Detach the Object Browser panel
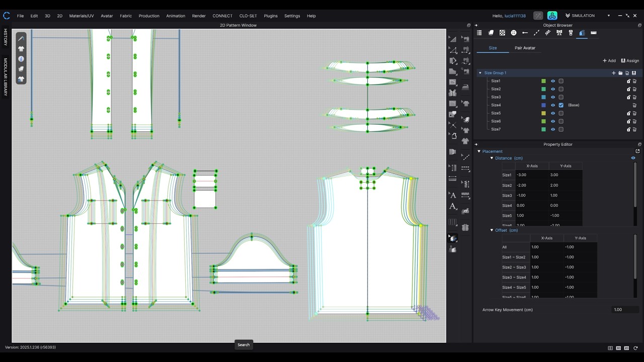Screen dimensions: 644x362 (639, 25)
